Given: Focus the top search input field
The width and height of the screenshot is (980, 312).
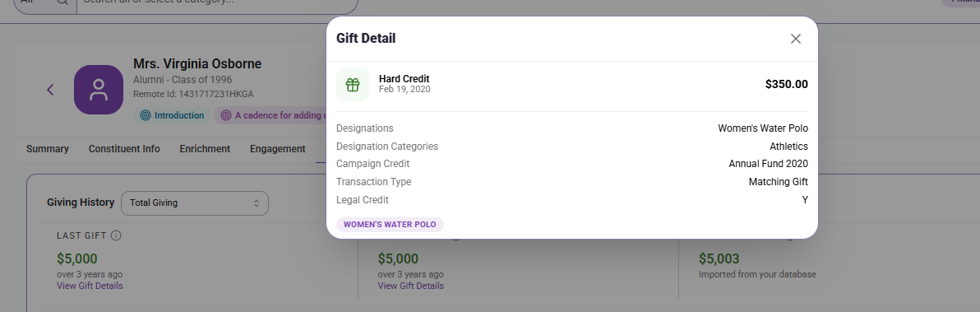Looking at the screenshot, I should pyautogui.click(x=217, y=2).
